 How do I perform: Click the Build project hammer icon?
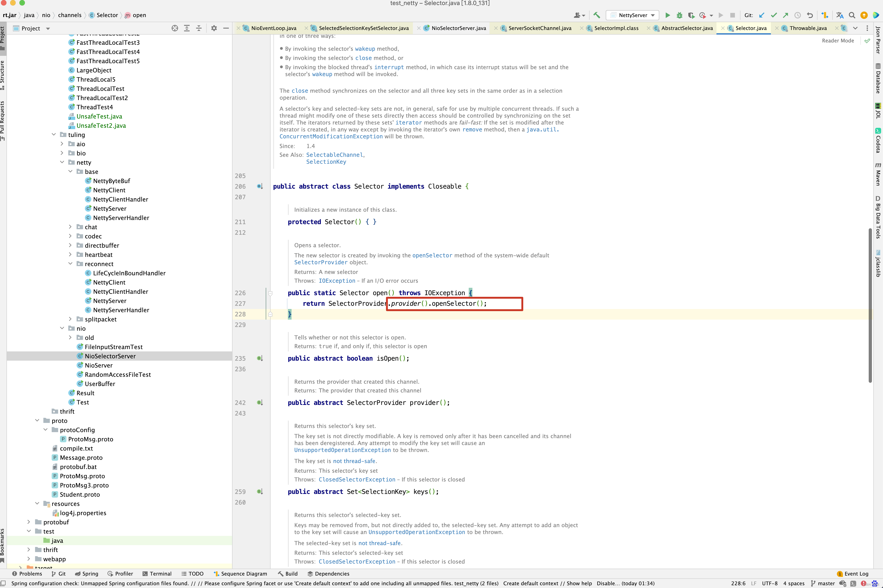[597, 15]
